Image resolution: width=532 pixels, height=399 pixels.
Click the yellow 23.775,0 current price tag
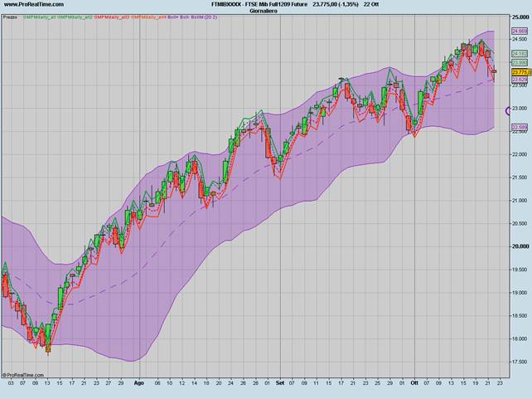pos(520,73)
